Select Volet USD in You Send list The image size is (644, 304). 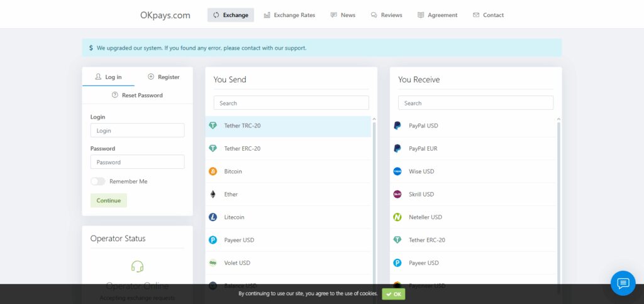[x=288, y=263]
